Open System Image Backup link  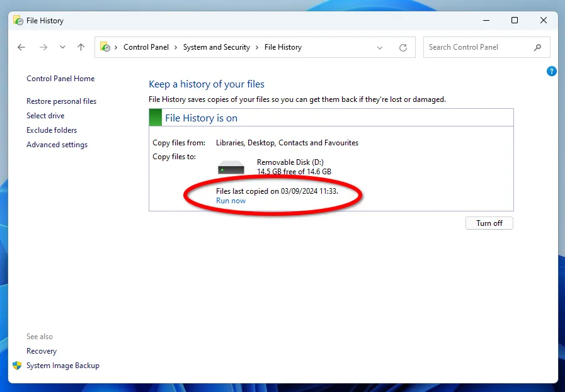(x=62, y=366)
